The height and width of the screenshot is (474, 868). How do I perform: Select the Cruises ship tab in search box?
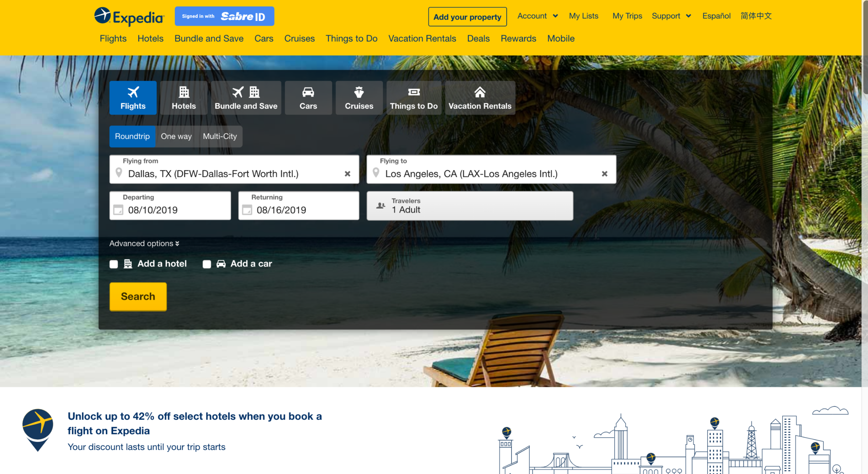coord(359,98)
